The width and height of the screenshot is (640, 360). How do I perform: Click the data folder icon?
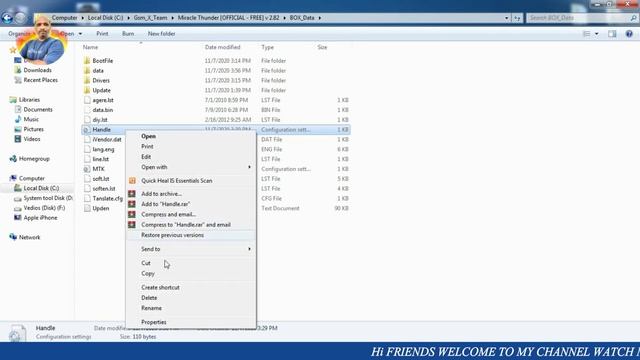(x=87, y=71)
